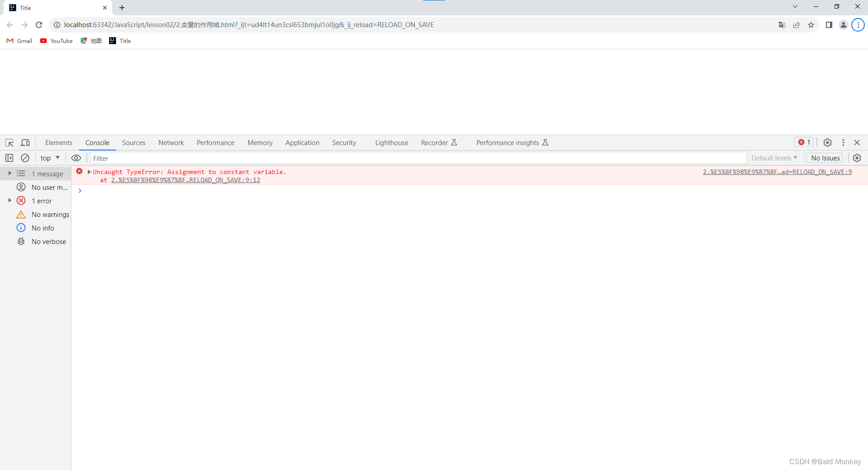Open the console settings gear icon
The image size is (868, 470).
click(x=857, y=158)
